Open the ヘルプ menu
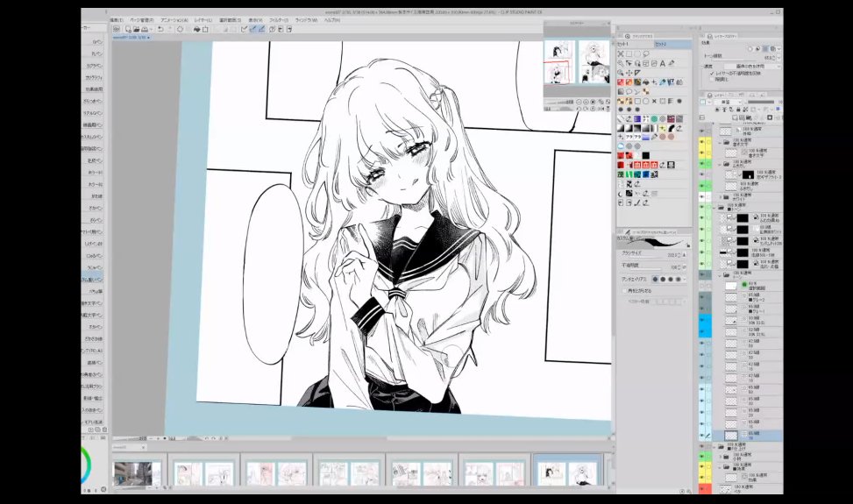This screenshot has height=504, width=853. tap(331, 20)
